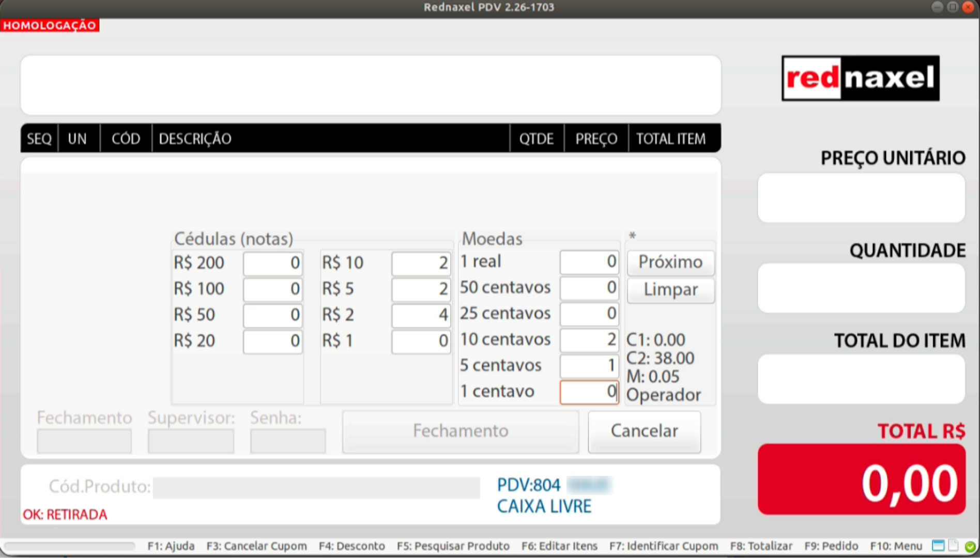Viewport: 980px width, 558px height.
Task: Click the Fechamento input field on left
Action: pos(84,441)
